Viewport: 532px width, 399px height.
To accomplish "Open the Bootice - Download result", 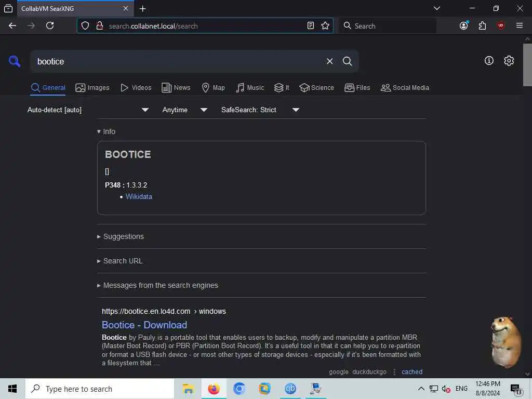I will pos(144,325).
